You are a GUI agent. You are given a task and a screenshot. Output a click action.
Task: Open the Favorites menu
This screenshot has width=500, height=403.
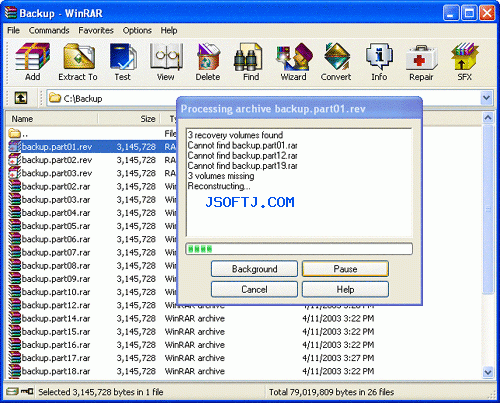[96, 30]
